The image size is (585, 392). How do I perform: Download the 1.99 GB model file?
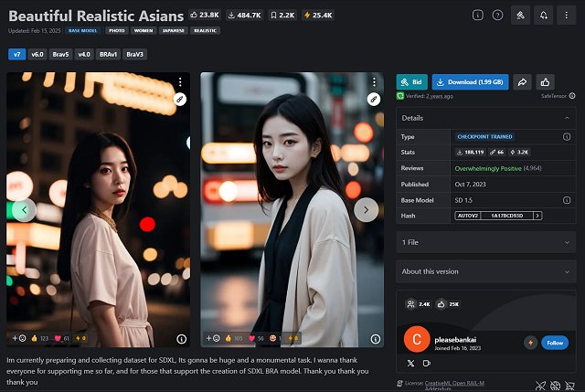click(470, 81)
